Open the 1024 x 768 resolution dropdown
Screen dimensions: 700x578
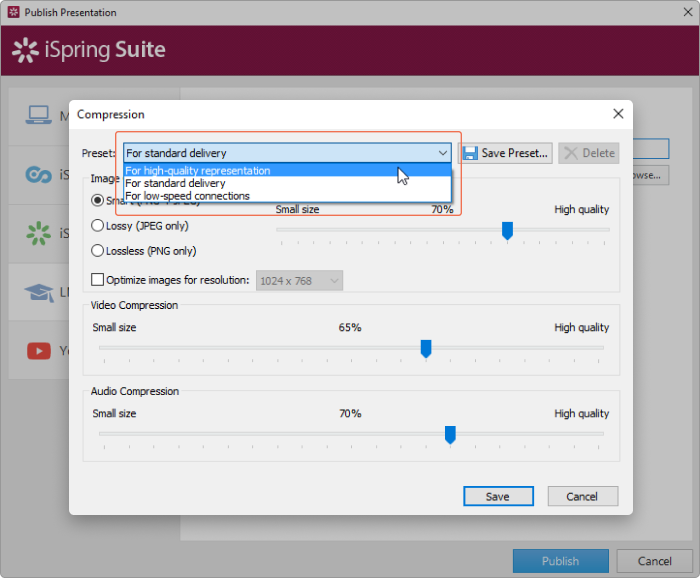point(299,281)
